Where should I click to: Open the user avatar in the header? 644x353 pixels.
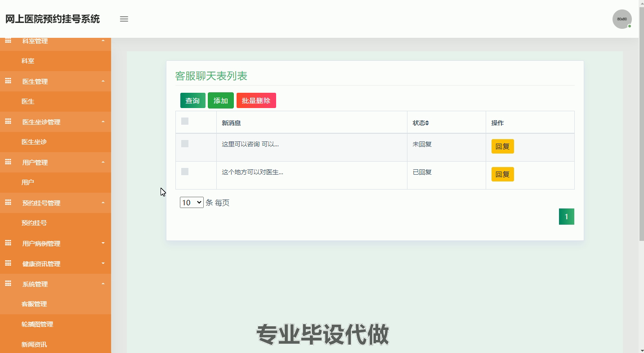(622, 19)
